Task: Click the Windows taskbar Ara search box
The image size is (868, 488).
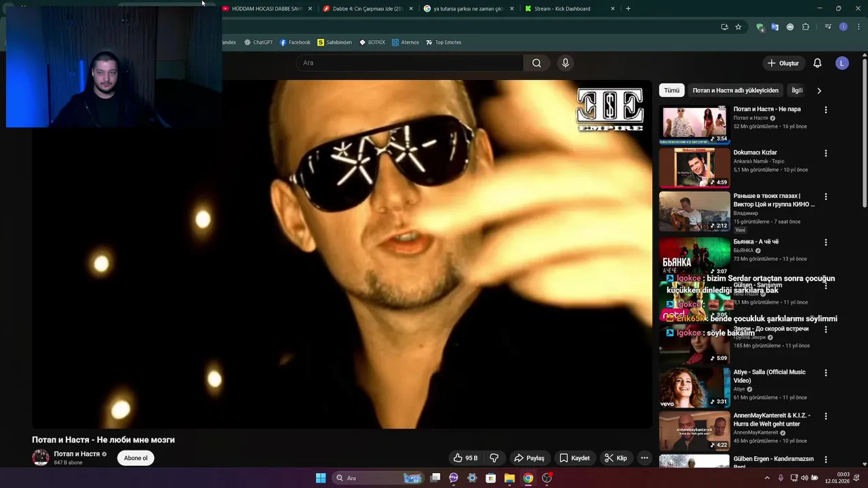Action: click(380, 478)
